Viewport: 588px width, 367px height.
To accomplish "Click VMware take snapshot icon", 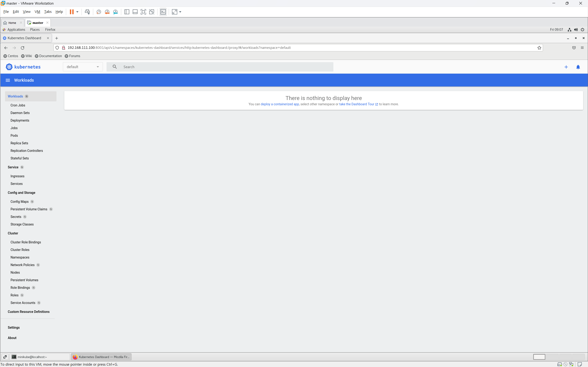I will (x=99, y=12).
